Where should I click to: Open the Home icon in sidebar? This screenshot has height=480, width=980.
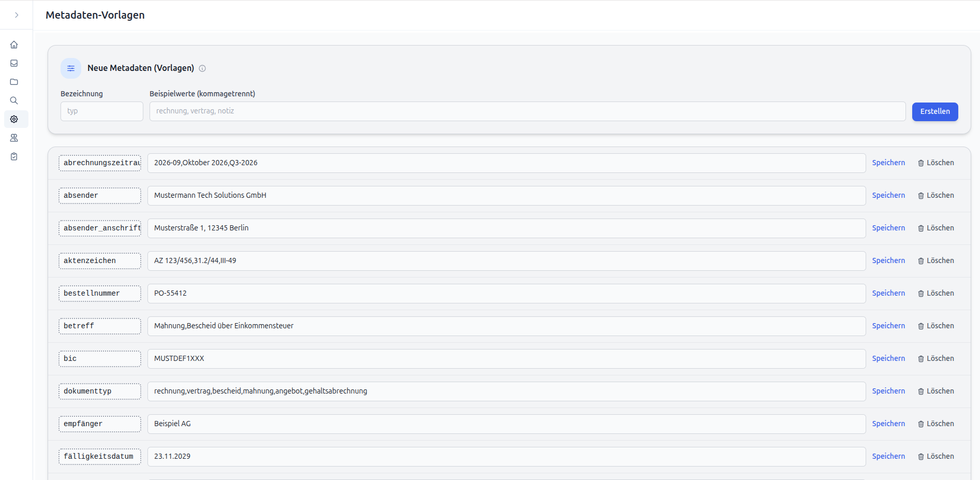click(14, 45)
